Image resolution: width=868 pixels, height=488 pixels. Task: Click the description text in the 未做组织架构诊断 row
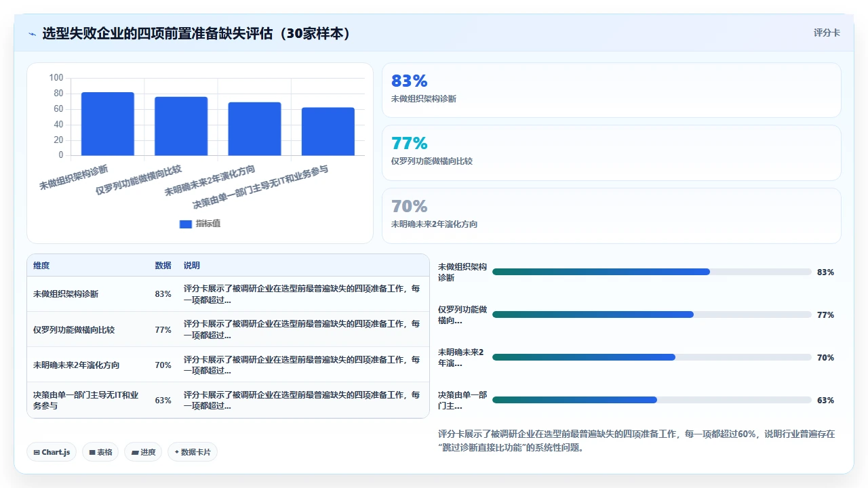[x=302, y=294]
